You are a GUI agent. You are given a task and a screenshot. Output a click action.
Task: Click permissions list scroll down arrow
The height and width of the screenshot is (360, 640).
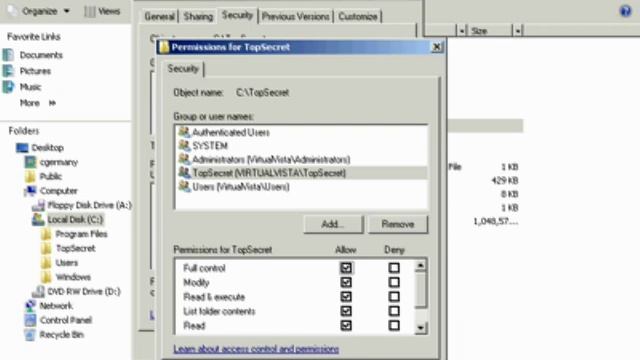coord(420,328)
